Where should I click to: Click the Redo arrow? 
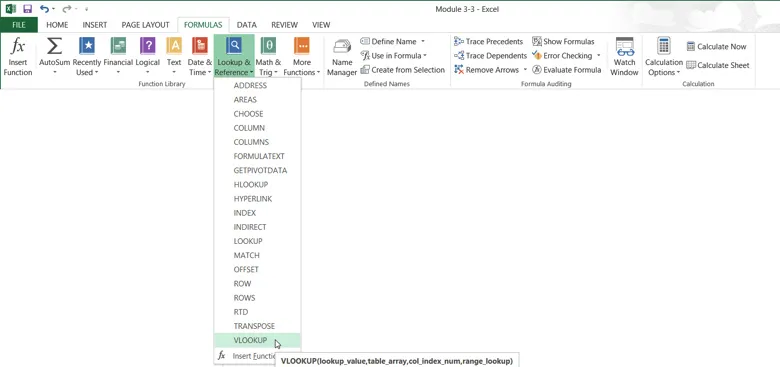[67, 9]
